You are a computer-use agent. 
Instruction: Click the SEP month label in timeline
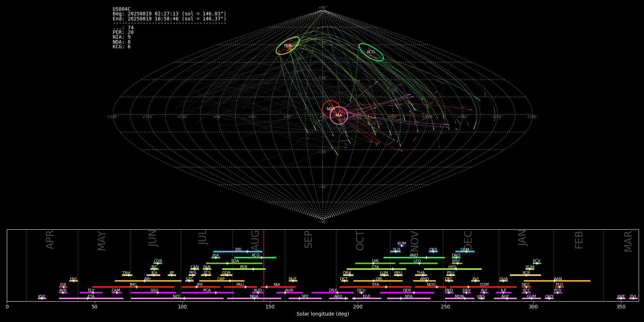click(x=308, y=239)
